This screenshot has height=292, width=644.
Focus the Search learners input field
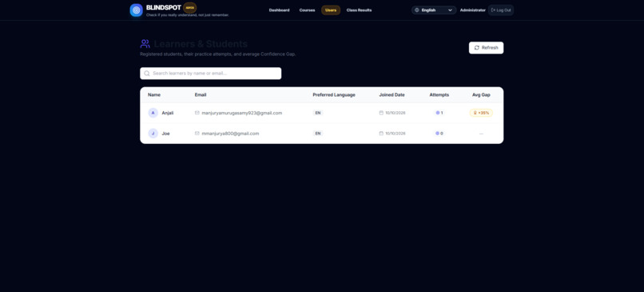(211, 74)
